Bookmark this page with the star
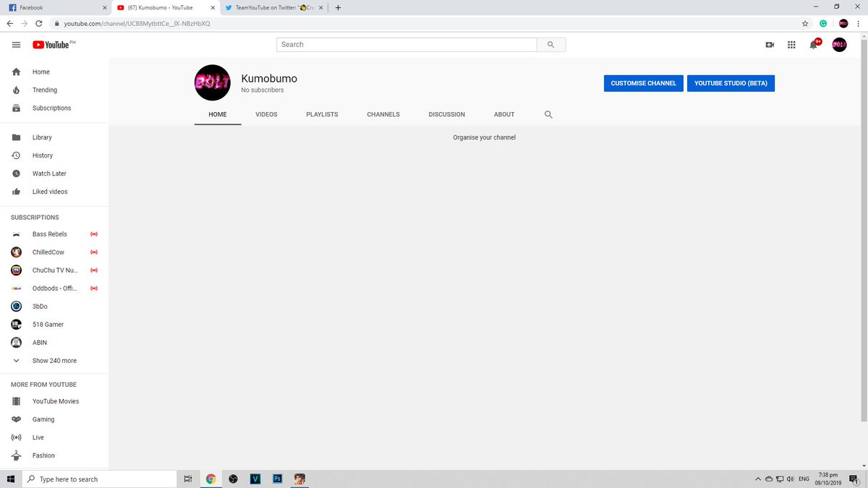 pos(805,23)
